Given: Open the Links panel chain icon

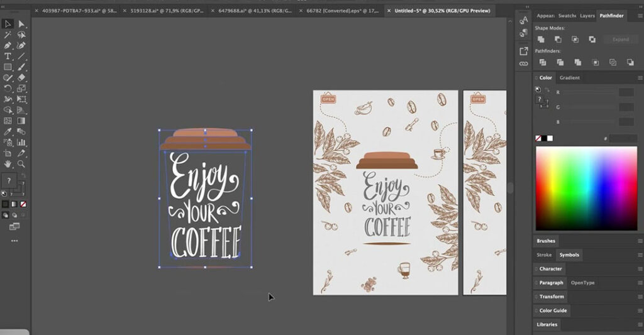Looking at the screenshot, I should pyautogui.click(x=523, y=63).
